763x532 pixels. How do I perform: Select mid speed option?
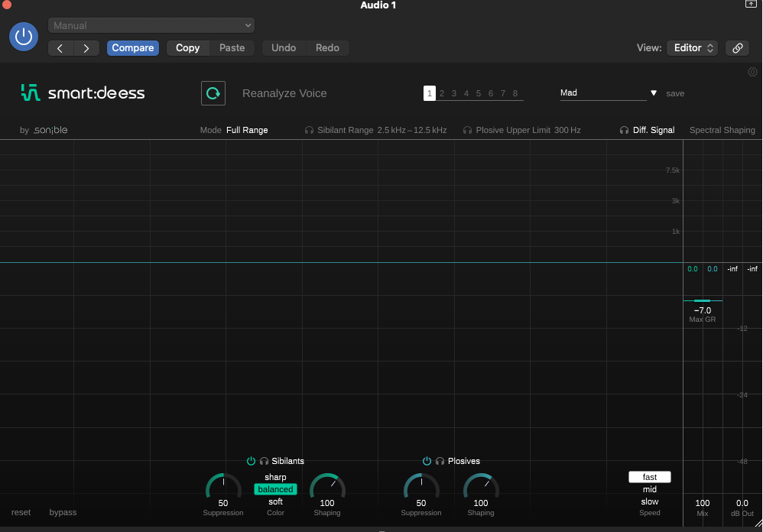point(650,489)
